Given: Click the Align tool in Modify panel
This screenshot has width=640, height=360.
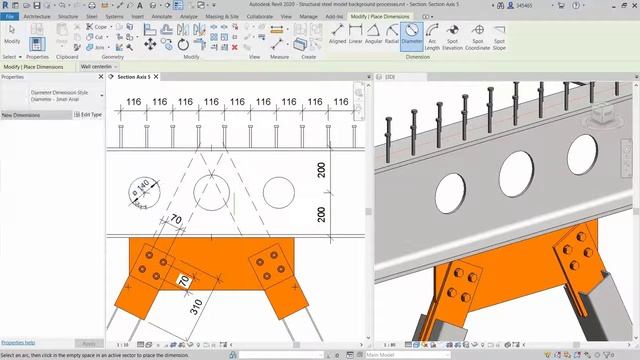Looking at the screenshot, I should 150,29.
